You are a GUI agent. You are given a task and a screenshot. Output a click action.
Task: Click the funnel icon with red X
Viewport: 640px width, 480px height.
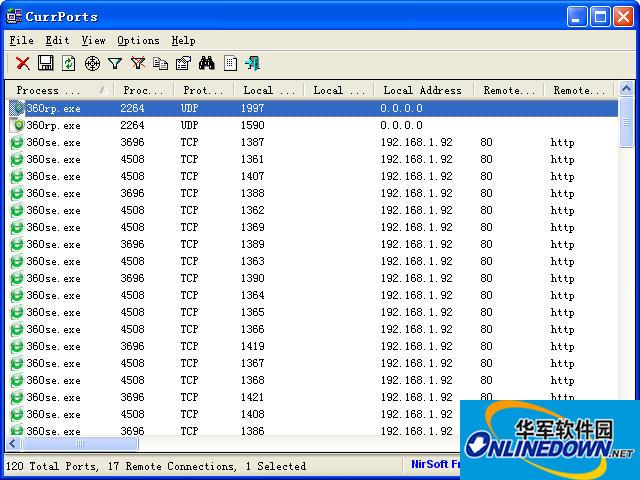pyautogui.click(x=138, y=63)
